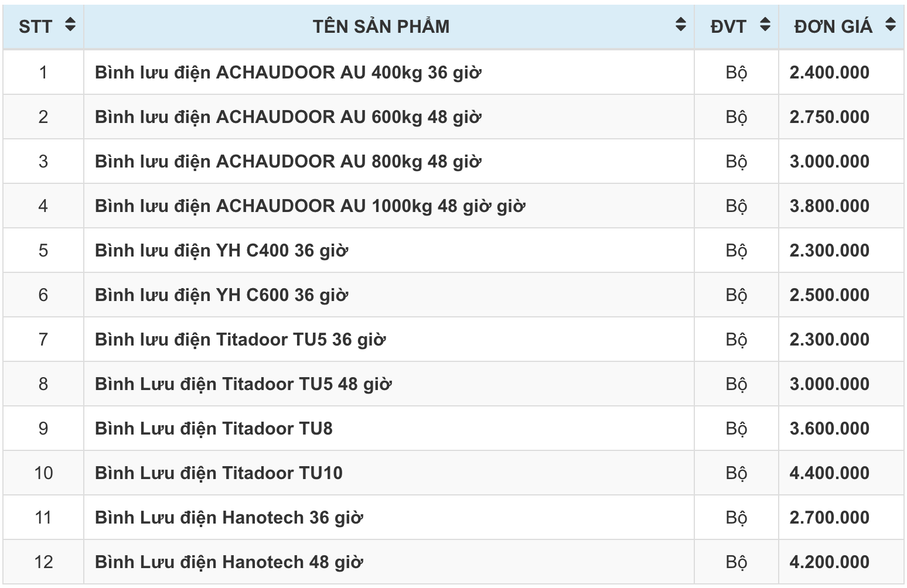Sort table by the STT column header
The height and width of the screenshot is (588, 907).
tap(35, 26)
